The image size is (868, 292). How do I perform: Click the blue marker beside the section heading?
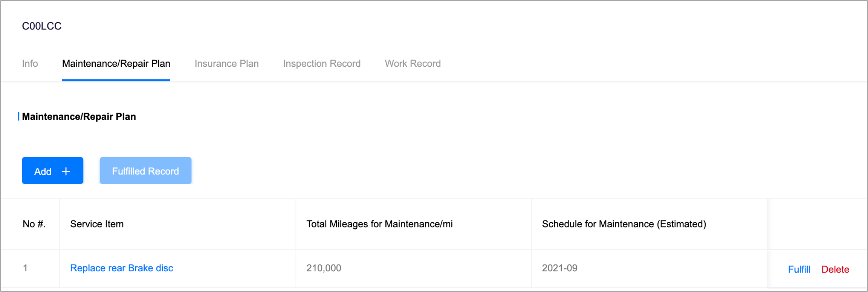pos(18,117)
